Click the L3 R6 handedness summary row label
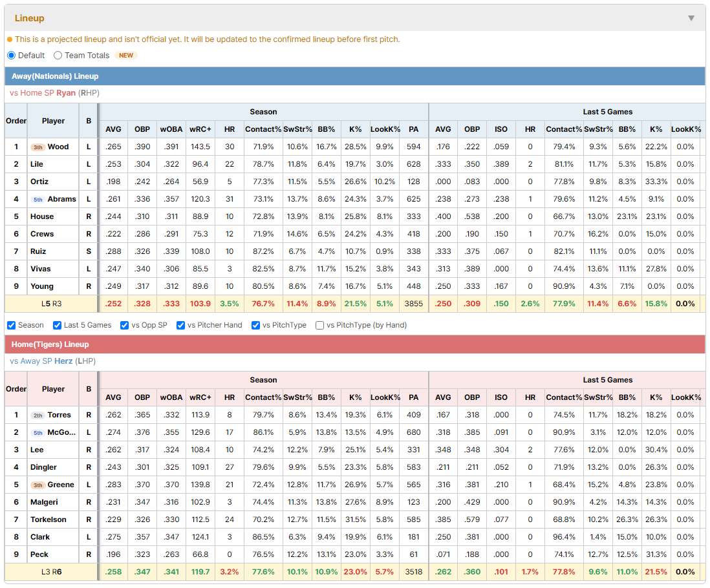 [x=51, y=572]
